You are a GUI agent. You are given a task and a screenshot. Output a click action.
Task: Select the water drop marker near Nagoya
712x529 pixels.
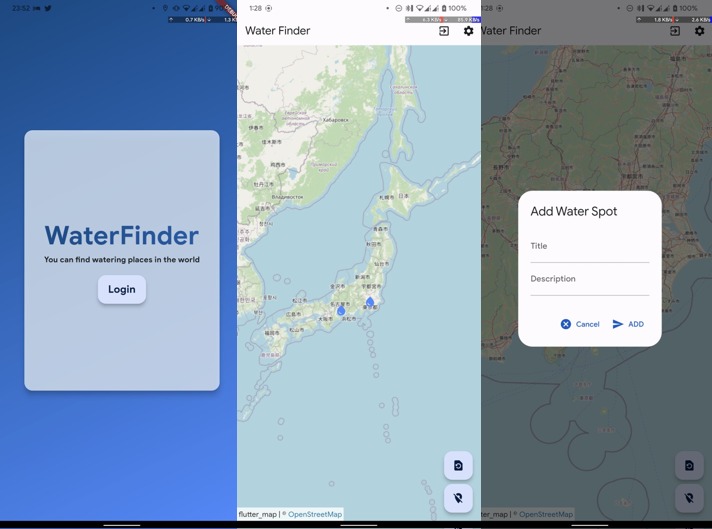pos(341,311)
